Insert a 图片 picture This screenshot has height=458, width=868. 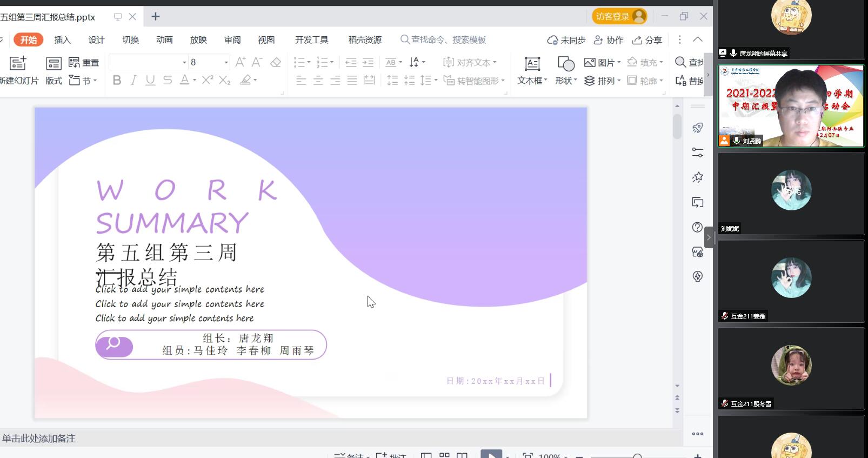pyautogui.click(x=602, y=62)
